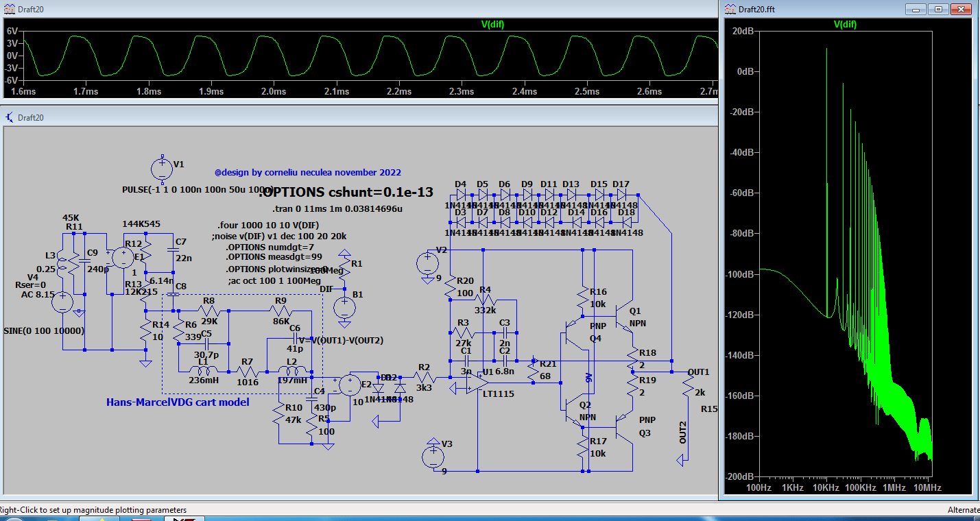Viewport: 980px width, 521px height.
Task: Select voltage source V2 symbol
Action: pyautogui.click(x=427, y=263)
